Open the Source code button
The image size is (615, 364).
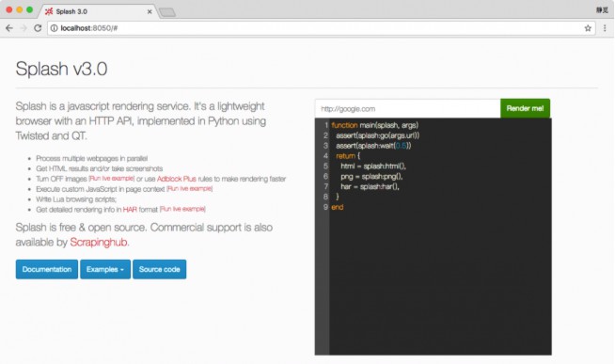(159, 269)
